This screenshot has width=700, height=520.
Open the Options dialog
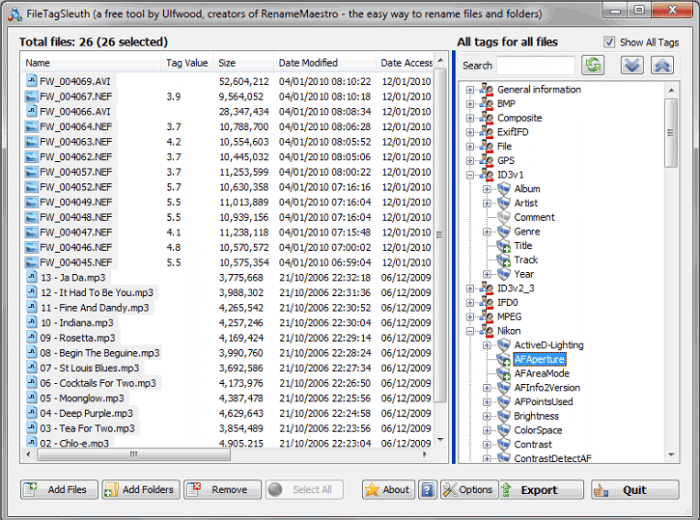coord(467,490)
